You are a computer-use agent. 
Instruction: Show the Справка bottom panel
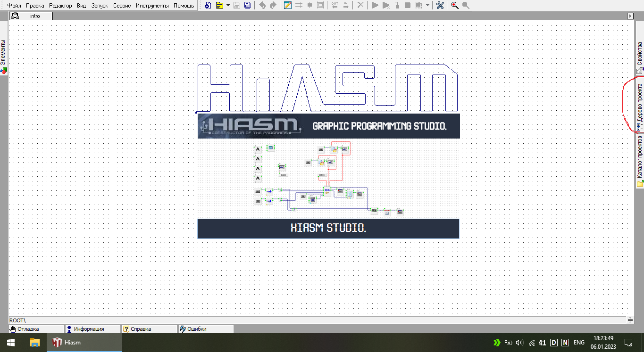149,329
